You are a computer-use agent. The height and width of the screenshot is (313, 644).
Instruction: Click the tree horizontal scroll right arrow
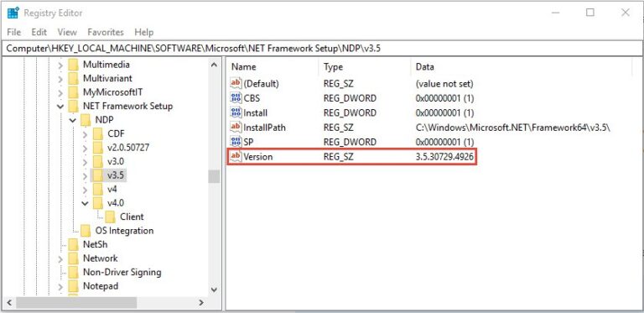[x=201, y=303]
